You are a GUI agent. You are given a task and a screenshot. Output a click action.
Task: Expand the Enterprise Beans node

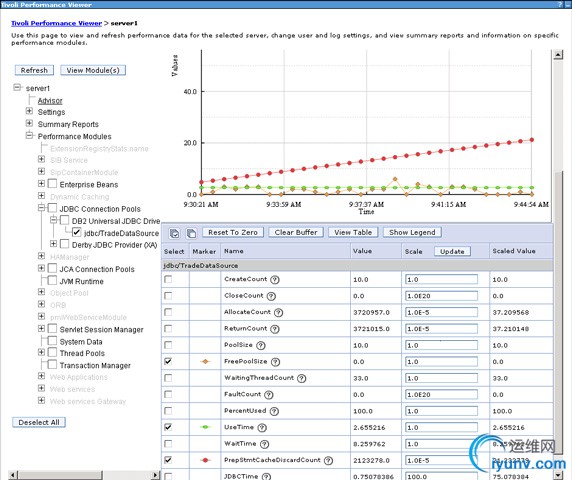pos(41,183)
